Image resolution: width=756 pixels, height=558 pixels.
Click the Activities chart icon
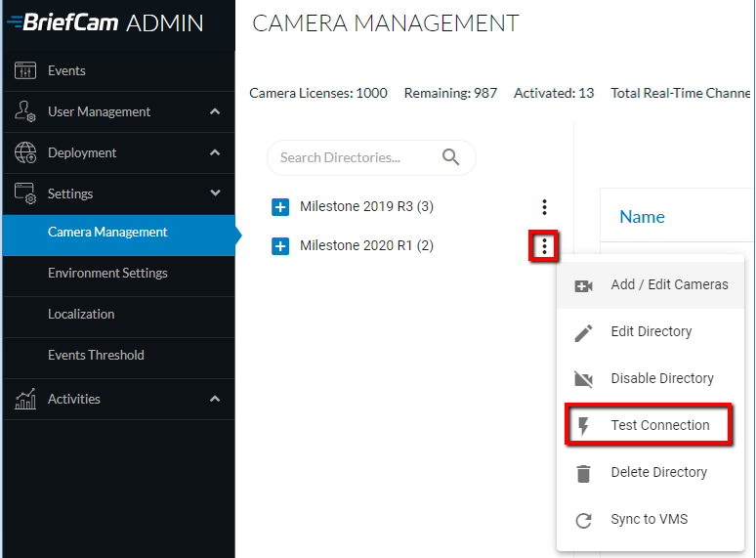(x=25, y=399)
